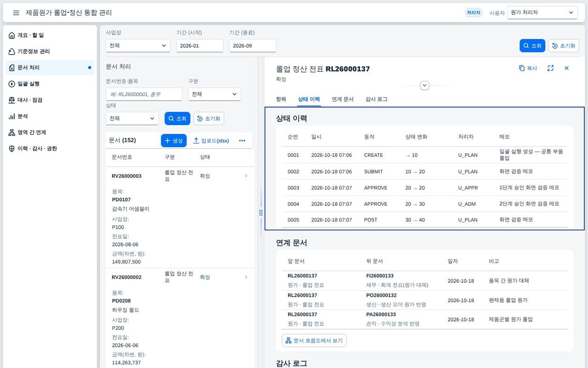Open 기준정보 관리 in sidebar

(50, 52)
